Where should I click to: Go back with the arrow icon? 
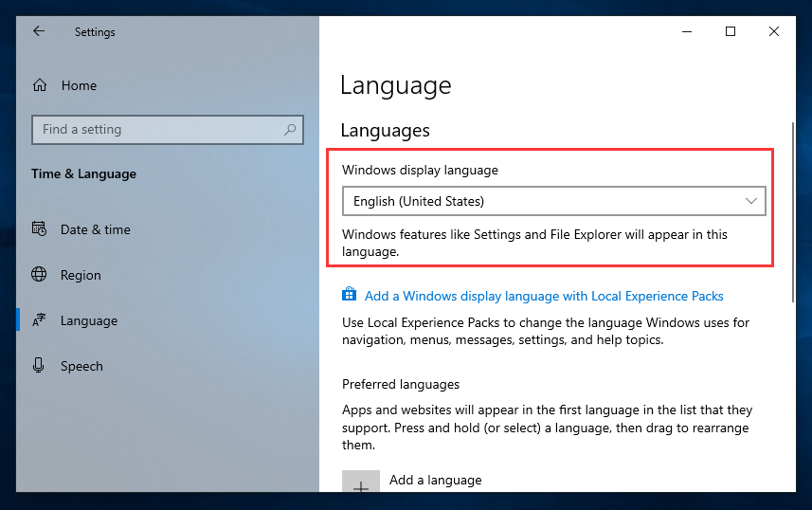39,31
